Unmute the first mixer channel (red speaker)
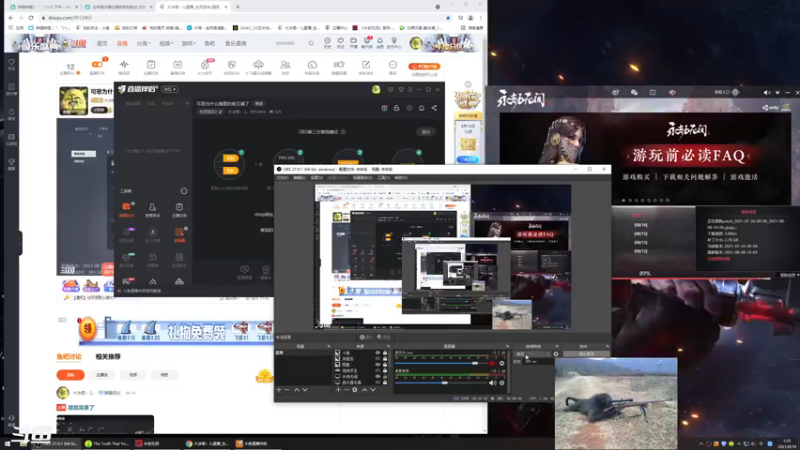Viewport: 800px width, 450px height. click(x=492, y=363)
